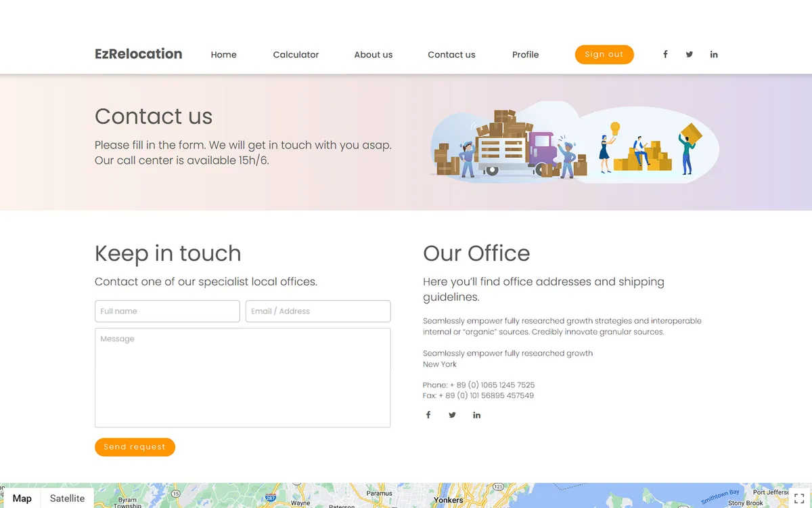Click the Send request button
Image resolution: width=812 pixels, height=508 pixels.
tap(135, 447)
